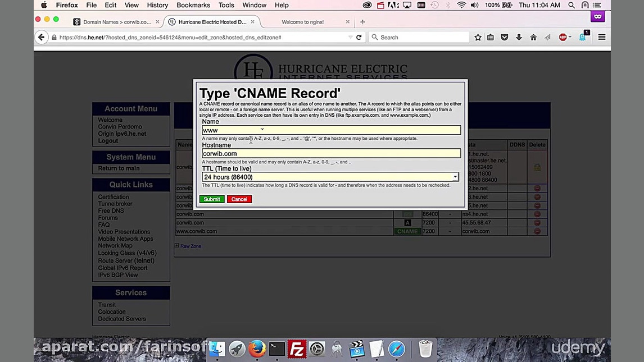Click the Firefox back arrow button
This screenshot has width=644, height=362.
(x=41, y=37)
